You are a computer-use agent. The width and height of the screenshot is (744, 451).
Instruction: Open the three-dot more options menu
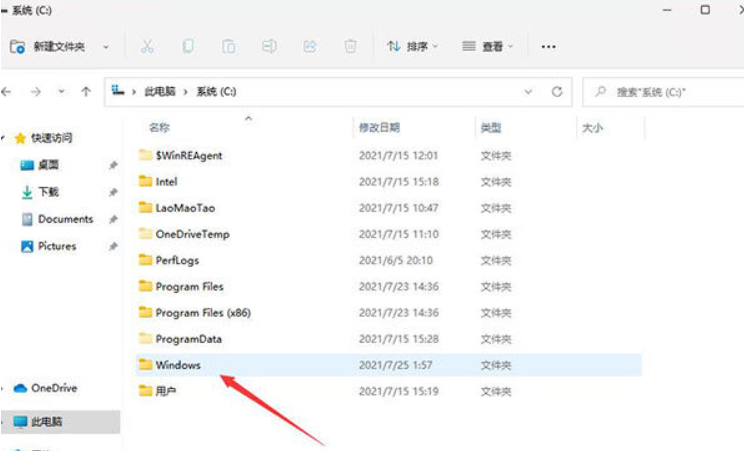click(548, 47)
